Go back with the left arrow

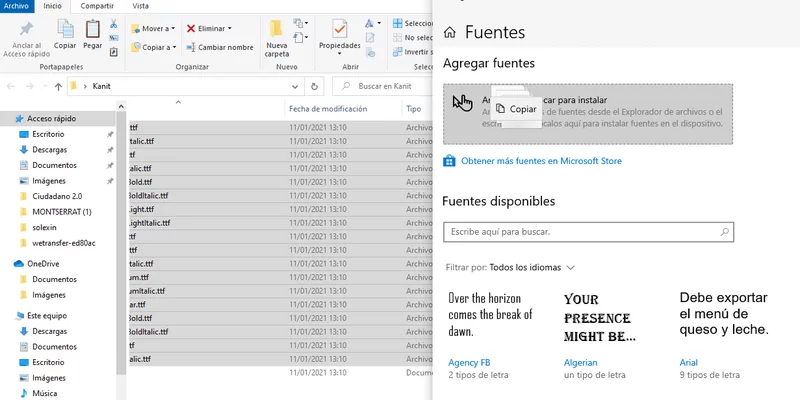[x=11, y=87]
